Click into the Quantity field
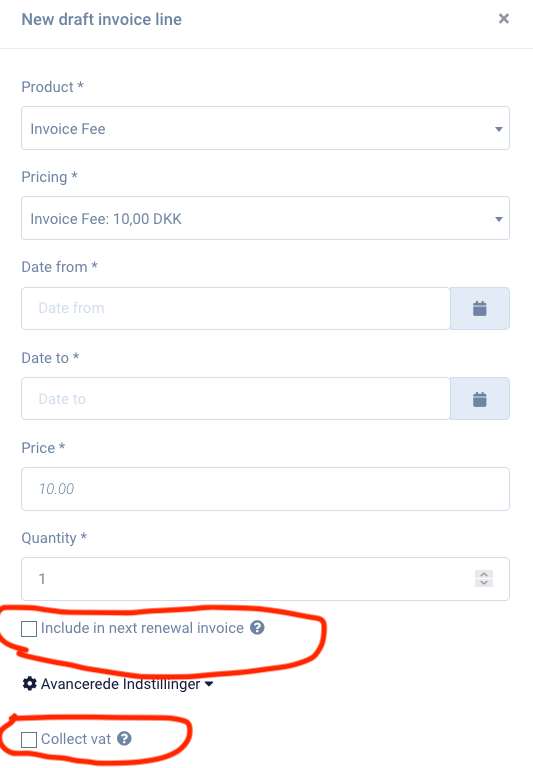 click(266, 579)
